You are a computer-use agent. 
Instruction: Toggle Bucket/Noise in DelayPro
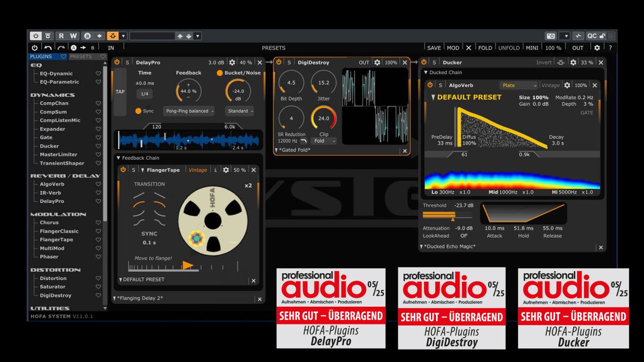[219, 73]
